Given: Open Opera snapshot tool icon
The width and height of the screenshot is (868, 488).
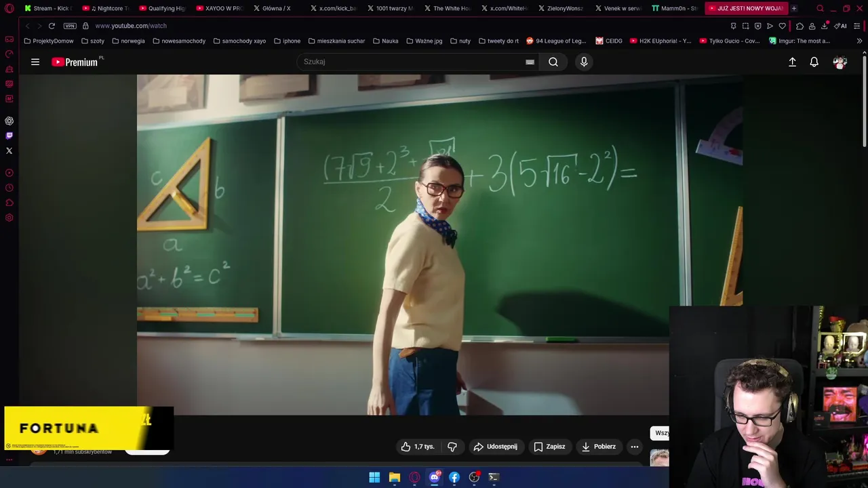Looking at the screenshot, I should coord(745,26).
